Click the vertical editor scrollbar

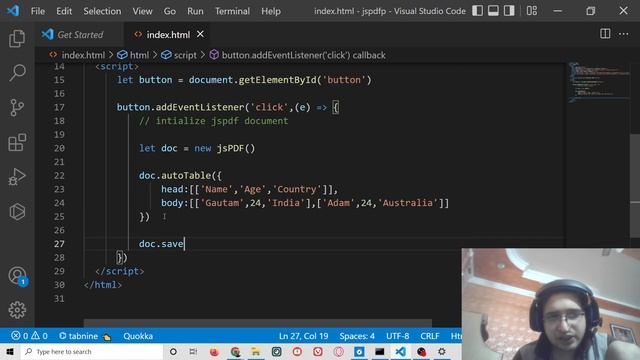coord(635,185)
